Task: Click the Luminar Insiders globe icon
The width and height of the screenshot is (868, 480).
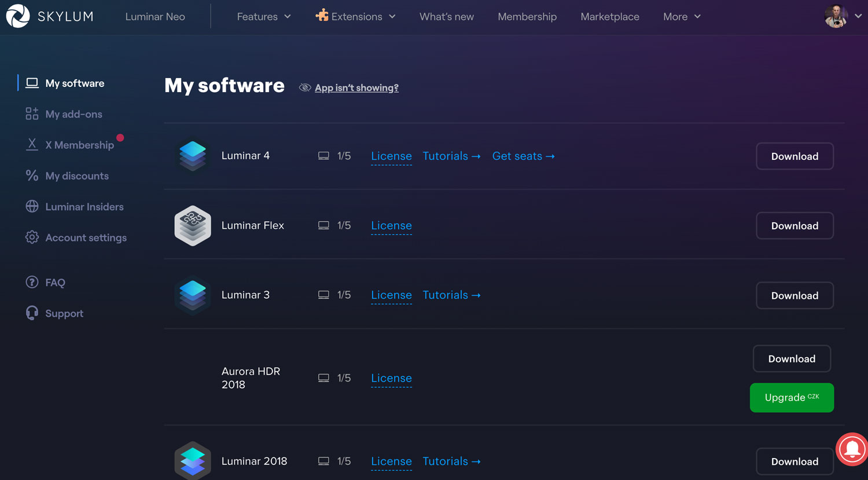Action: click(32, 207)
